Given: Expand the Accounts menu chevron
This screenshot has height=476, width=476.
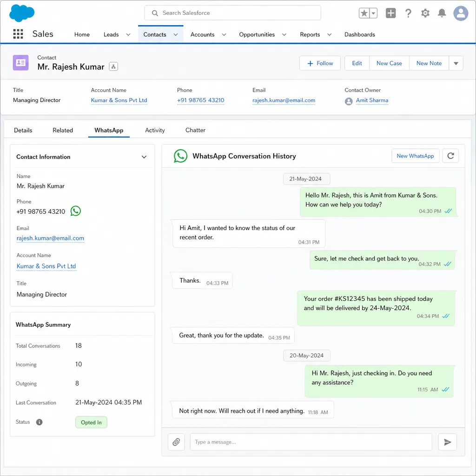Looking at the screenshot, I should (x=224, y=34).
